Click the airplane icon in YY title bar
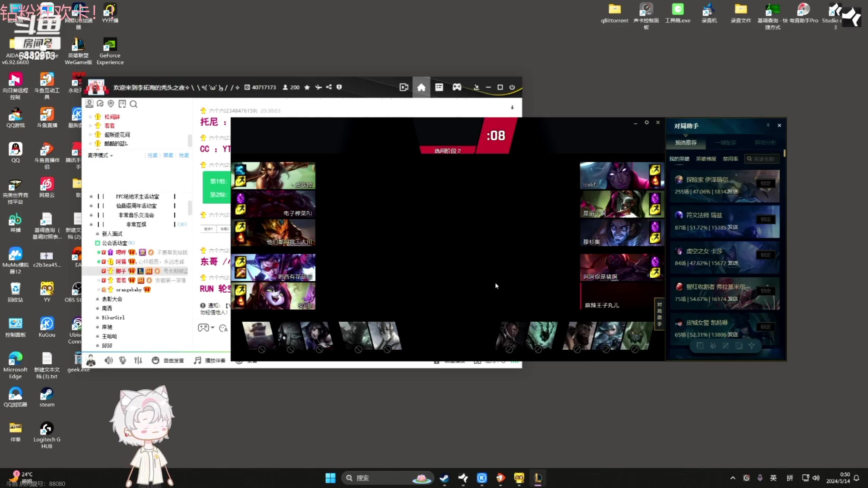Viewport: 868px width, 488px height. click(x=318, y=87)
